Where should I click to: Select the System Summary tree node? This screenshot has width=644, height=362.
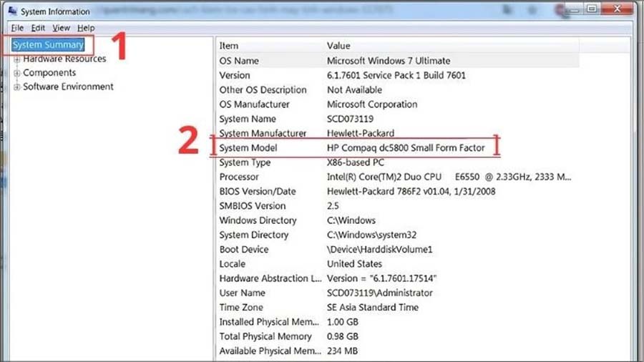[48, 45]
